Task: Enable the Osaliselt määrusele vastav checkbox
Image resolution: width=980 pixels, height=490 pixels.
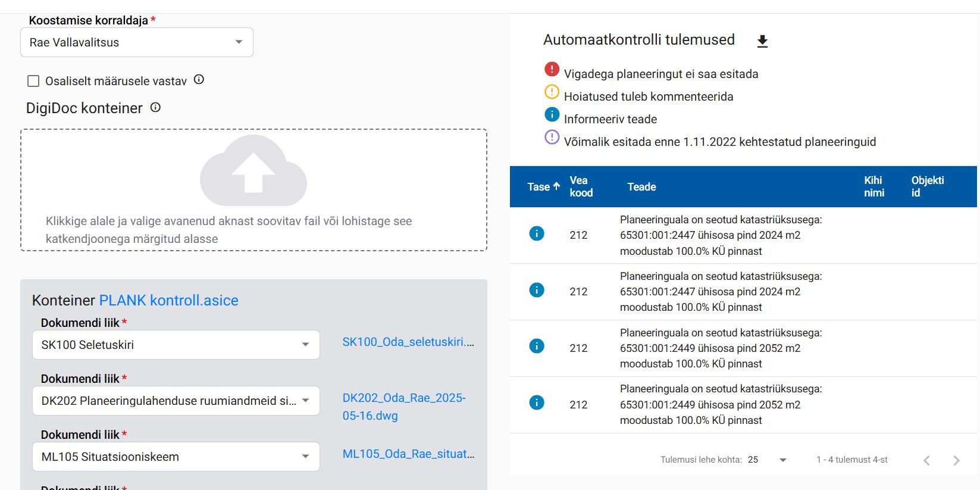Action: (33, 81)
